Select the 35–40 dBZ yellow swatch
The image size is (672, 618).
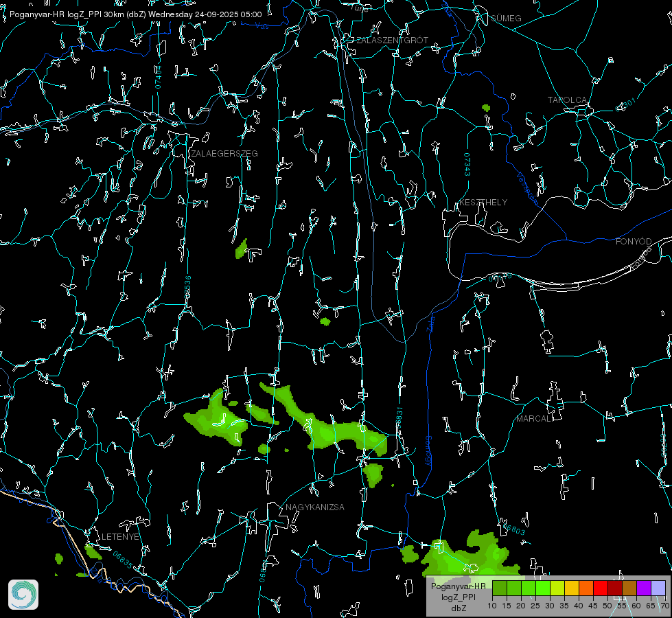(x=572, y=588)
